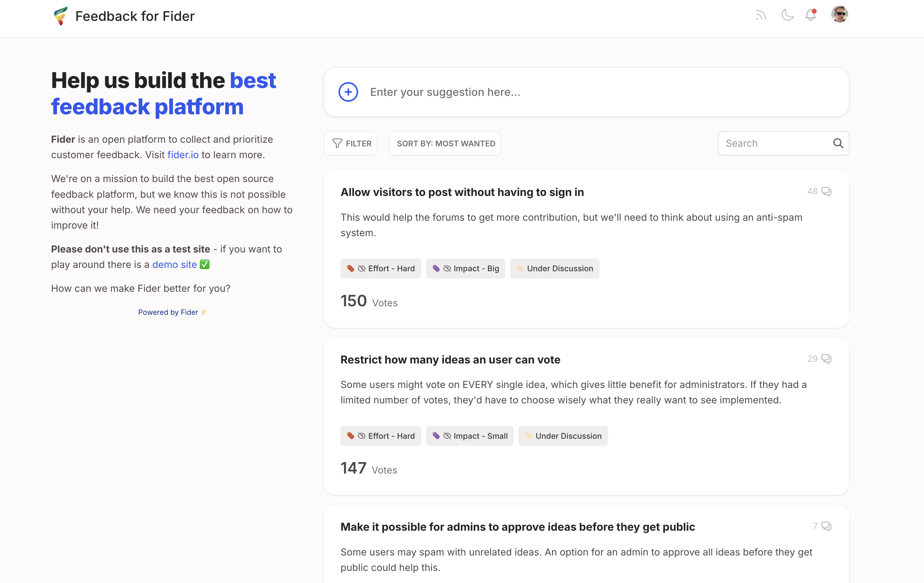Click the 'This would help the forums' description
Screen dimensions: 924x583
(x=571, y=225)
